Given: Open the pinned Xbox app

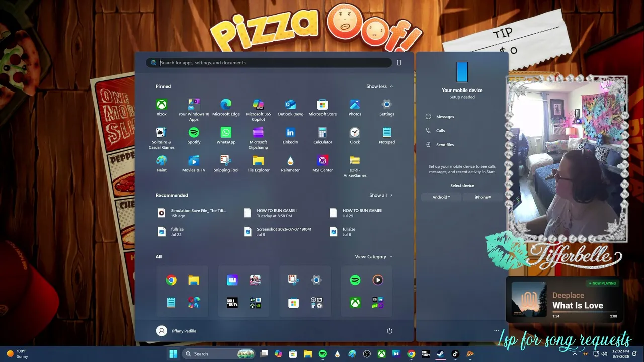Looking at the screenshot, I should tap(162, 107).
